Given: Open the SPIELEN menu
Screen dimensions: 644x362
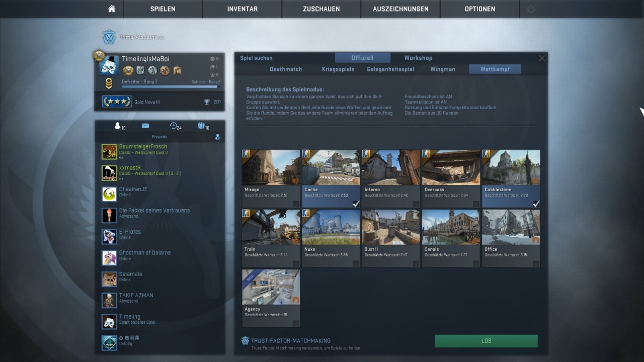Looking at the screenshot, I should (x=163, y=9).
